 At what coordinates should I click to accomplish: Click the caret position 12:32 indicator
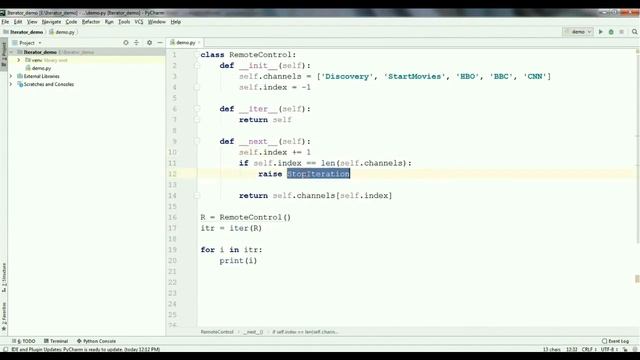click(x=571, y=349)
